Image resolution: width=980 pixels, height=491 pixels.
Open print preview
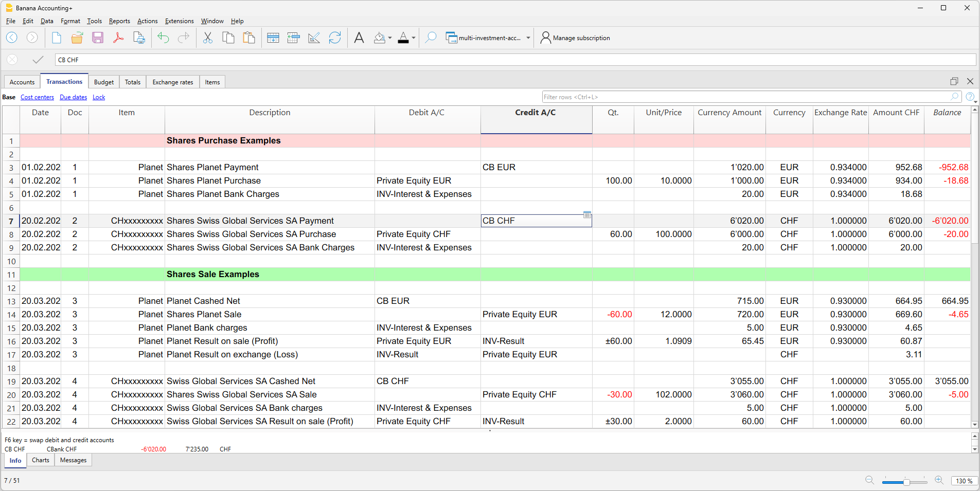(139, 38)
